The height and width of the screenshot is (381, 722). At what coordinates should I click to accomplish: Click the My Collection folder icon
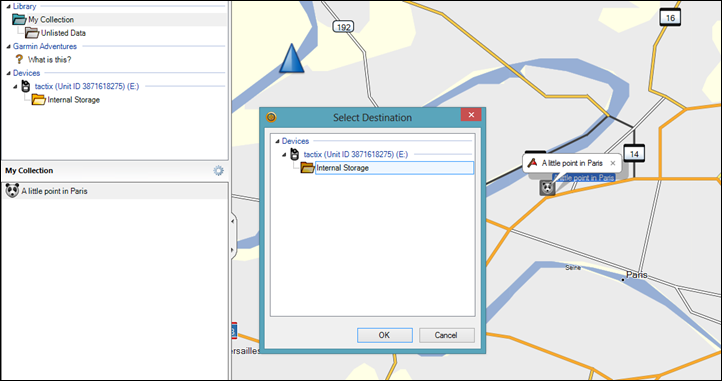click(x=19, y=19)
